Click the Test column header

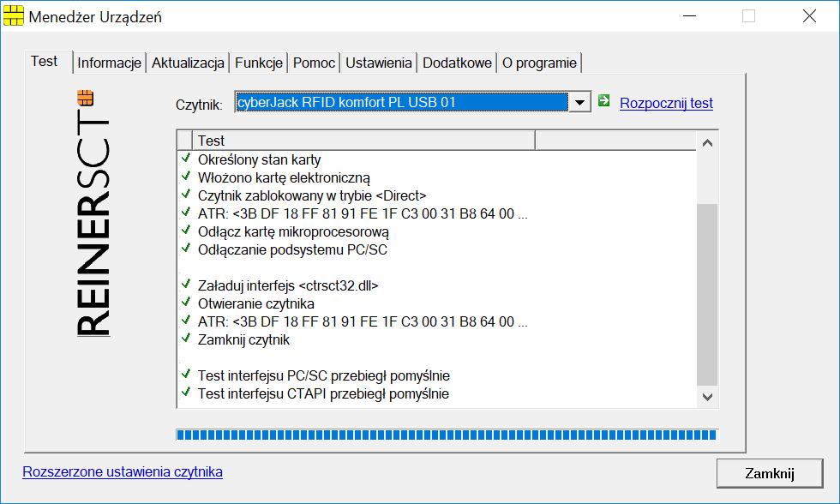pyautogui.click(x=363, y=141)
